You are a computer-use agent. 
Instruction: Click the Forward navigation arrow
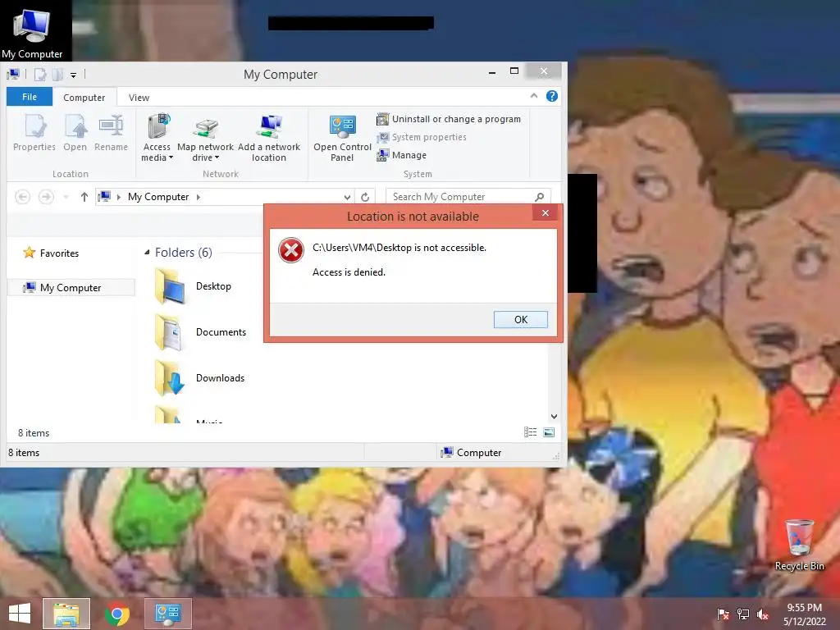tap(46, 197)
